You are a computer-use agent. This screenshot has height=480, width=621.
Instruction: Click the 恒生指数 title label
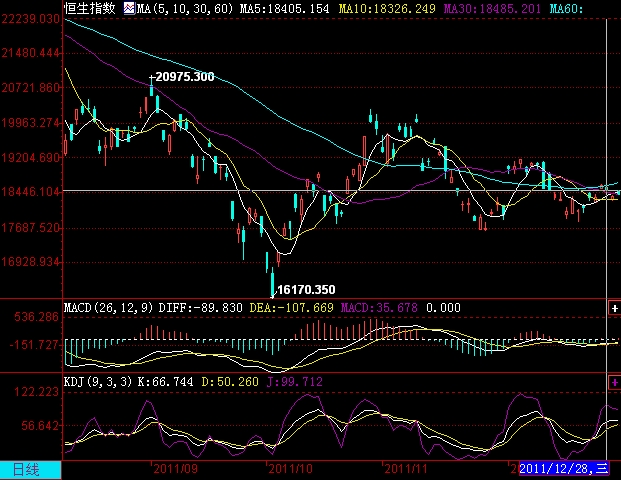pyautogui.click(x=90, y=8)
